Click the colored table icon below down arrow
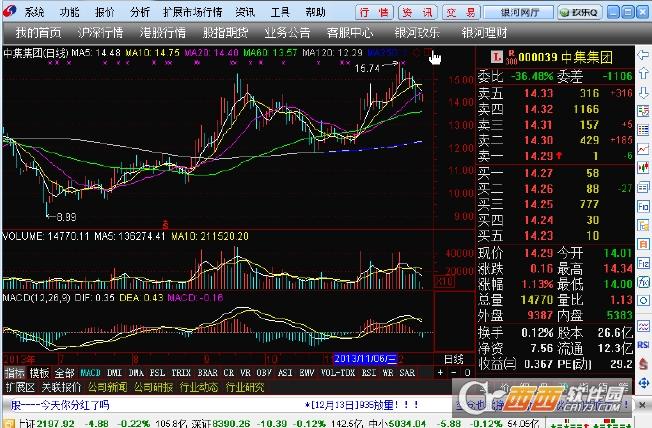The height and width of the screenshot is (428, 652). coord(643,111)
